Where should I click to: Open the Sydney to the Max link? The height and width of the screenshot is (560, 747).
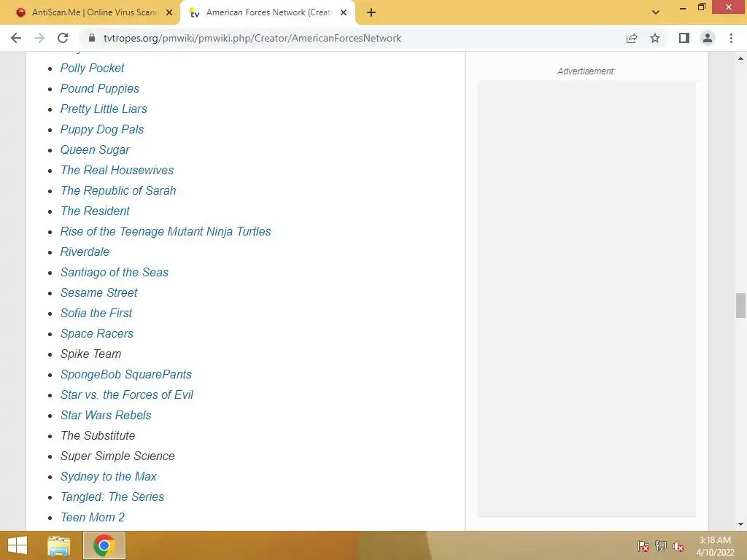[108, 477]
